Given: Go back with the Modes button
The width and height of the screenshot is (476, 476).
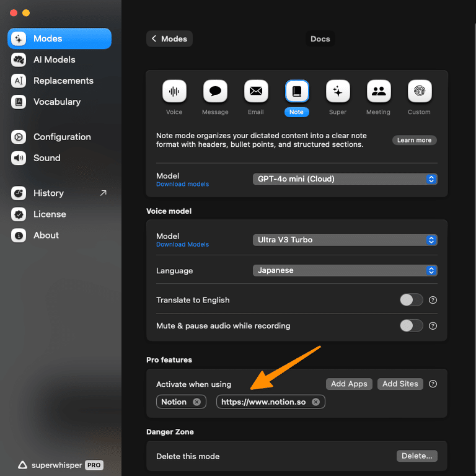Looking at the screenshot, I should (x=169, y=38).
